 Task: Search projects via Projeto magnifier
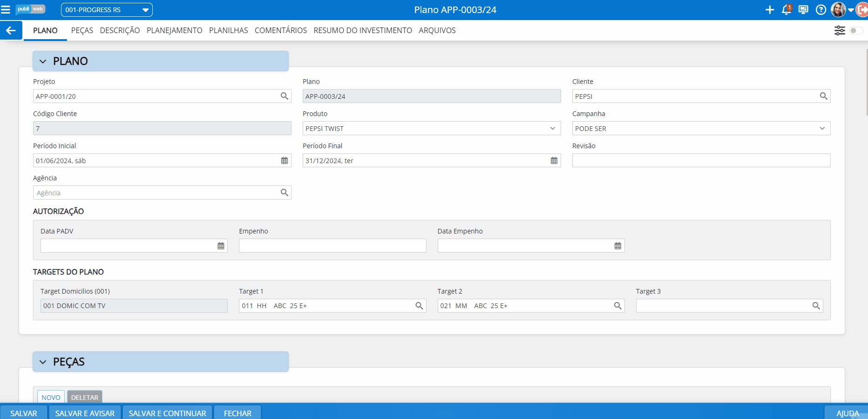tap(285, 96)
